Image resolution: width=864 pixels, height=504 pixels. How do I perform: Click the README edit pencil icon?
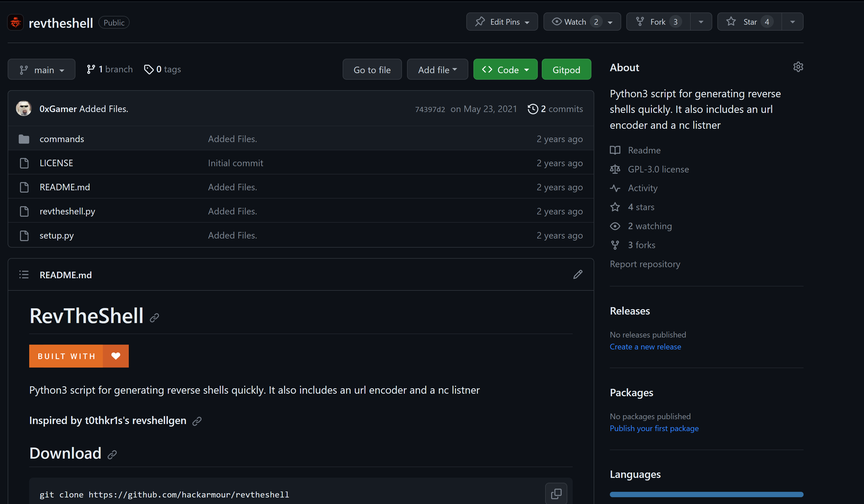pos(578,274)
